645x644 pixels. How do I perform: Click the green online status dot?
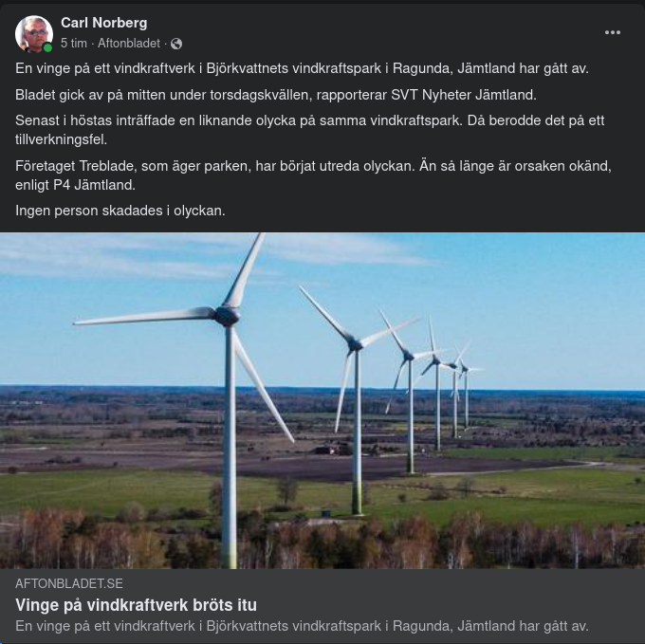(47, 47)
